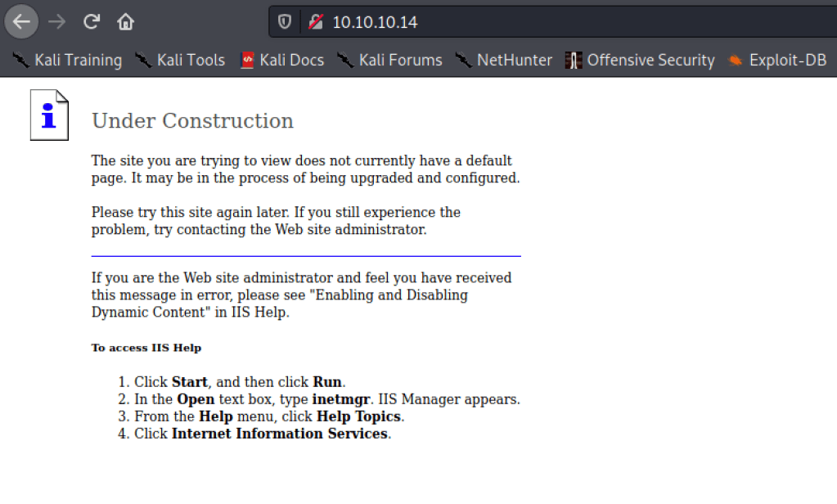Click the 'To access IIS Help' heading
The image size is (837, 504).
146,348
